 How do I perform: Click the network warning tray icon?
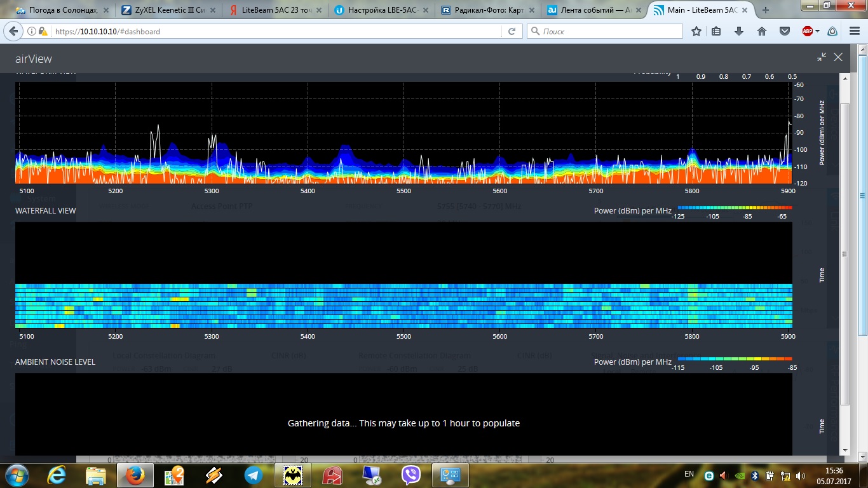(x=785, y=475)
